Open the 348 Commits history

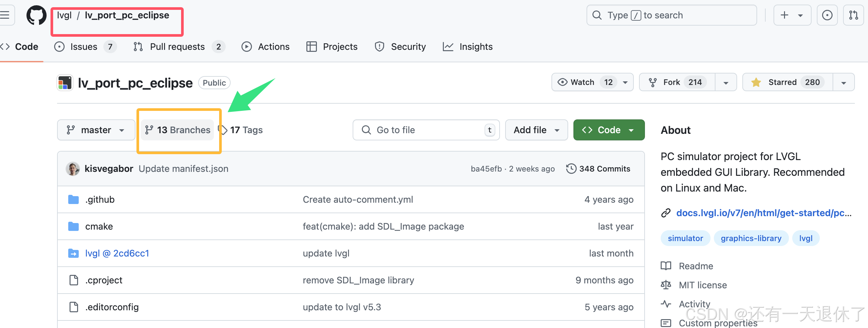[598, 169]
